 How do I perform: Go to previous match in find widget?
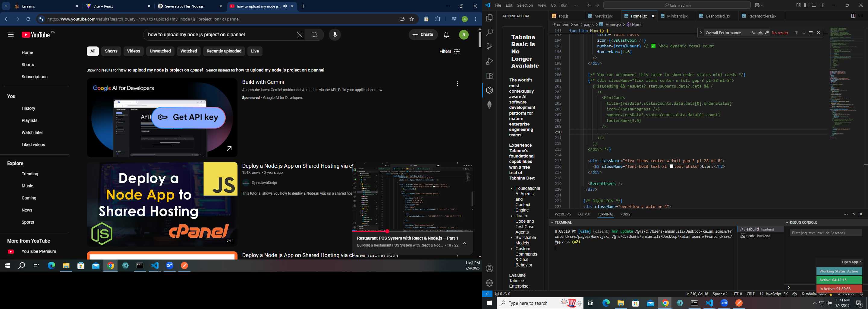click(796, 33)
